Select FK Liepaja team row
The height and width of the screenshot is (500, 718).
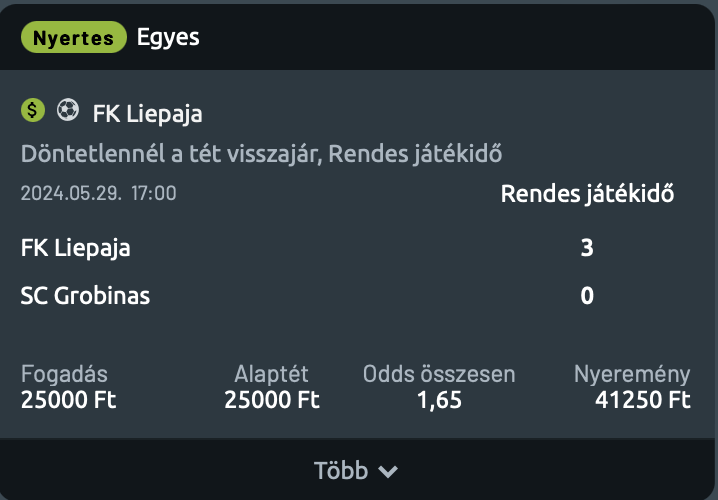[x=357, y=248]
